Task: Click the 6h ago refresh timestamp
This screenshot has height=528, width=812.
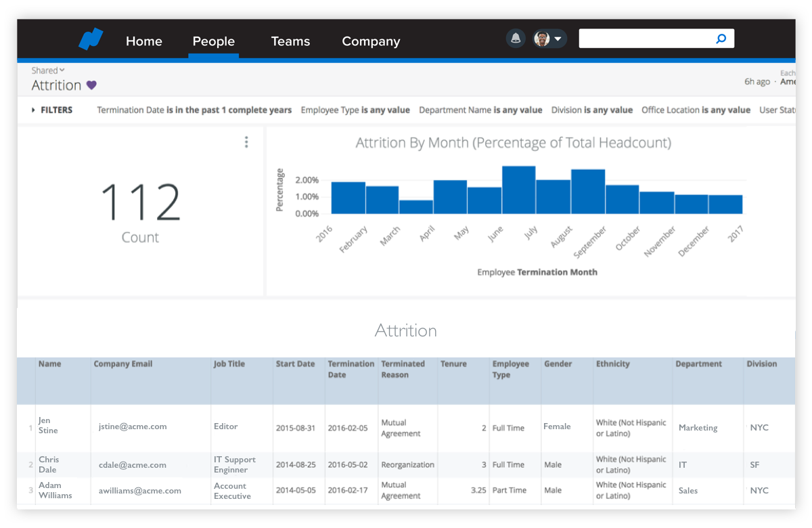Action: pos(757,82)
